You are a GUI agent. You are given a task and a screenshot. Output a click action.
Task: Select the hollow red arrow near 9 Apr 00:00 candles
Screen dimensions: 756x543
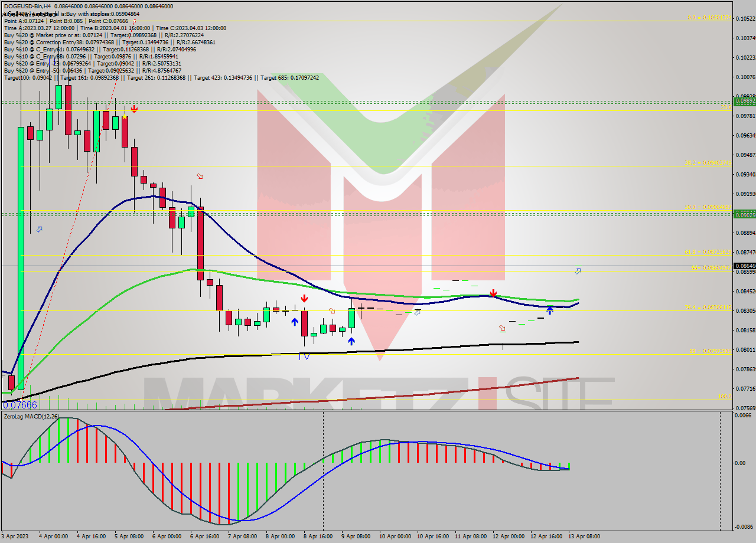point(332,311)
